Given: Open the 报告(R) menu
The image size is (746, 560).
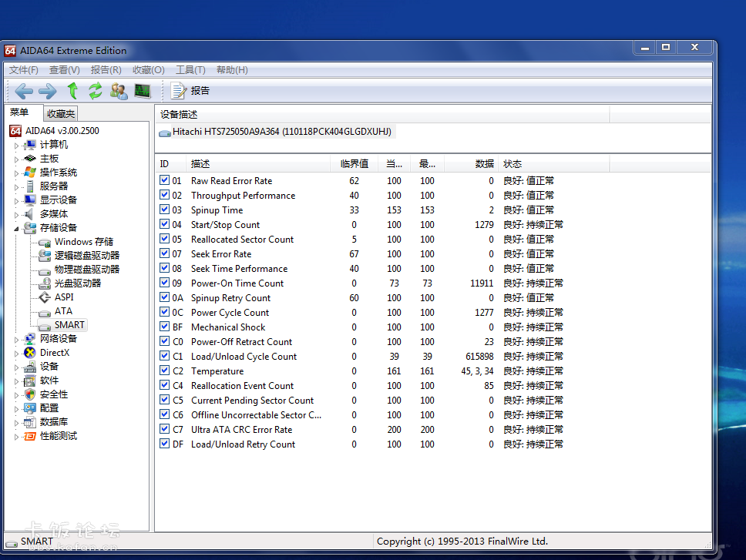Looking at the screenshot, I should click(106, 70).
